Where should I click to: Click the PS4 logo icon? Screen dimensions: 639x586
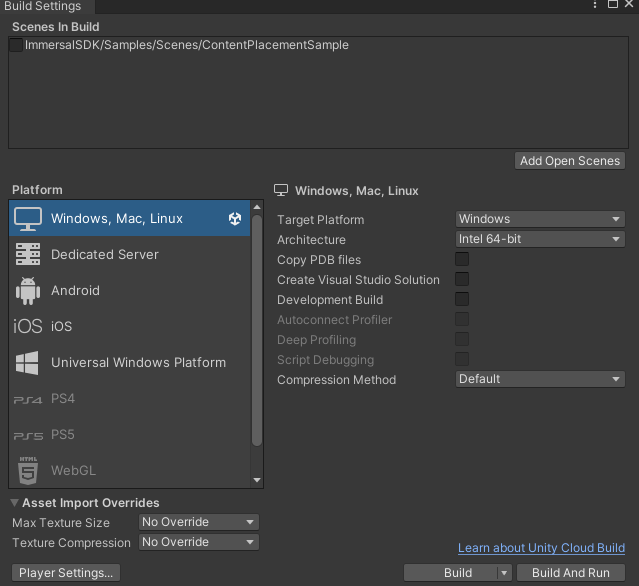pos(28,400)
